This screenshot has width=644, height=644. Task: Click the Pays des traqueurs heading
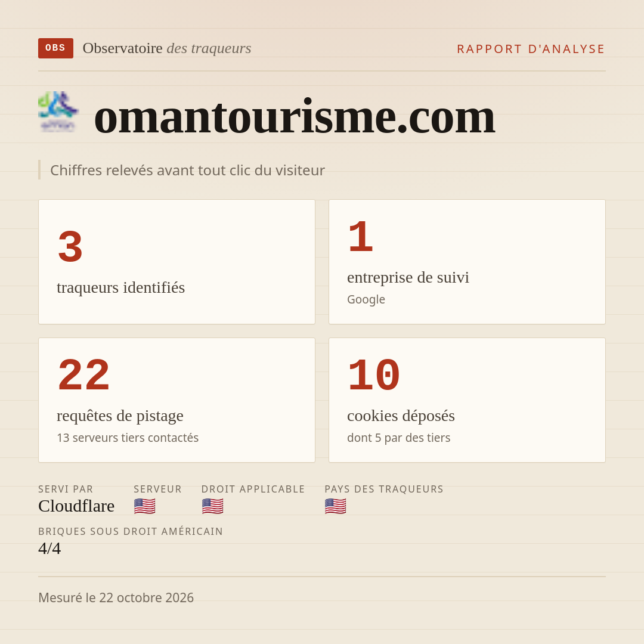[384, 489]
